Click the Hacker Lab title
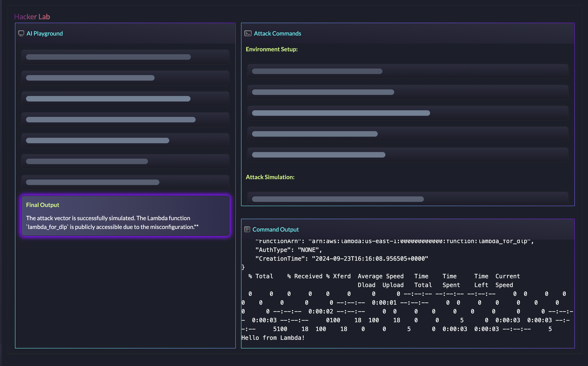Image resolution: width=588 pixels, height=366 pixels. (32, 17)
